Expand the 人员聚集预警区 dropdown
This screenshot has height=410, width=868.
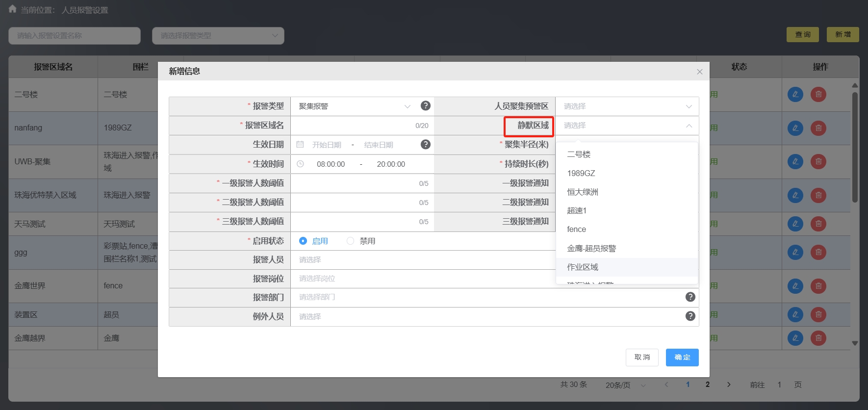point(627,106)
